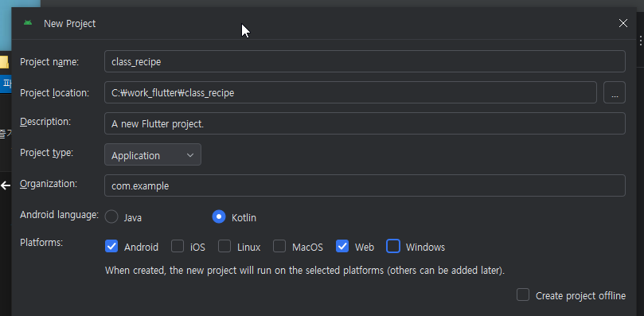Select Java as Android language
644x316 pixels.
(111, 217)
